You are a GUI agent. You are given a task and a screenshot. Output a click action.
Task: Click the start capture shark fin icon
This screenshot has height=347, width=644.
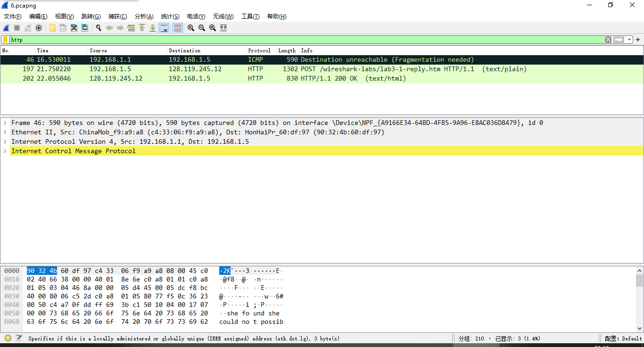7,28
